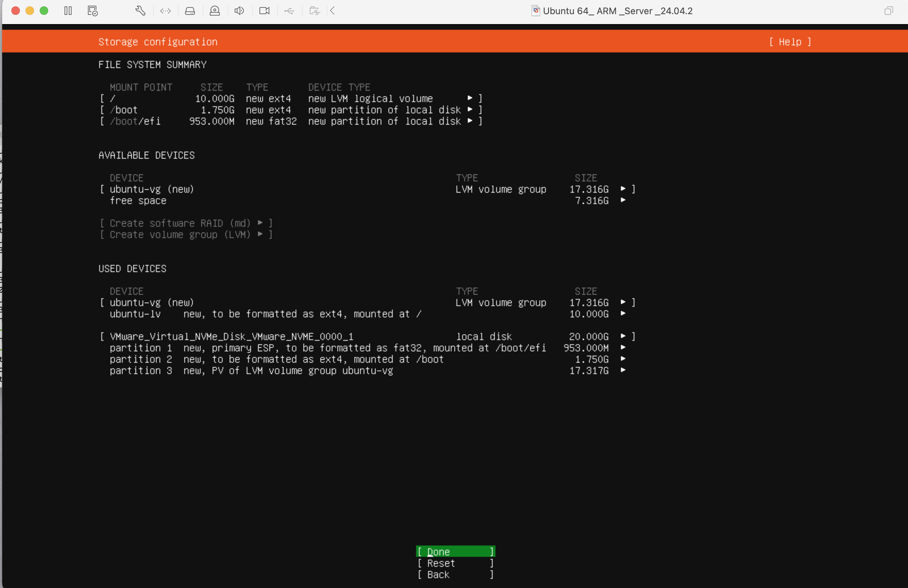Expand ubuntu-vg under Available Devices
Viewport: 908px width, 588px height.
click(x=368, y=189)
